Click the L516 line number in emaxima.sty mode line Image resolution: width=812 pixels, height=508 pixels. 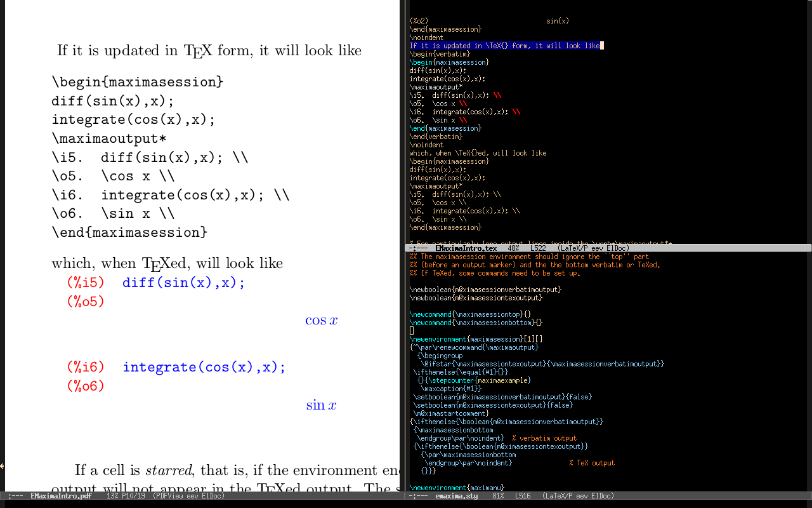(x=523, y=496)
